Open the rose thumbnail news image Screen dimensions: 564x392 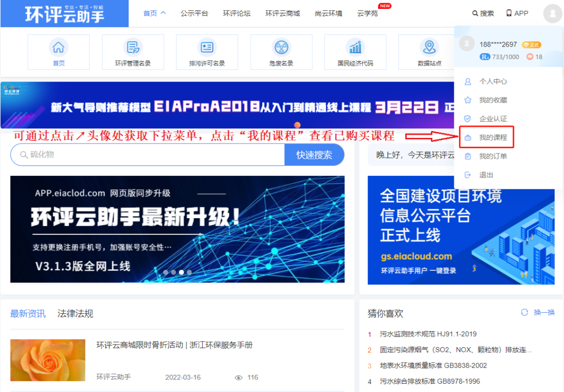[48, 360]
